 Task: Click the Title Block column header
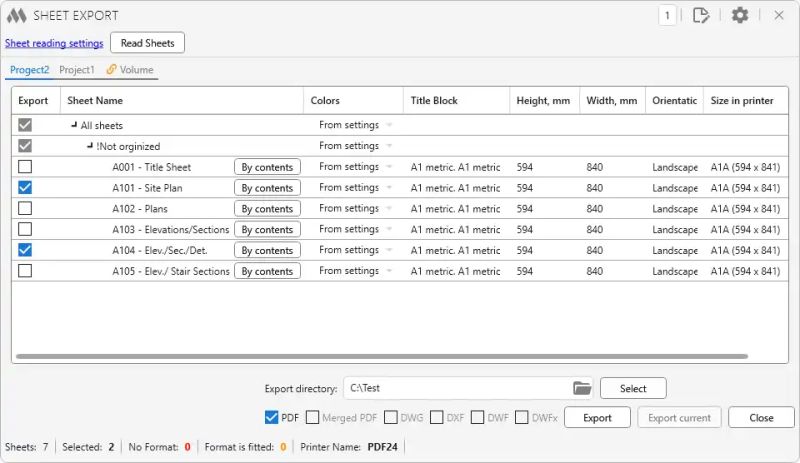point(456,101)
